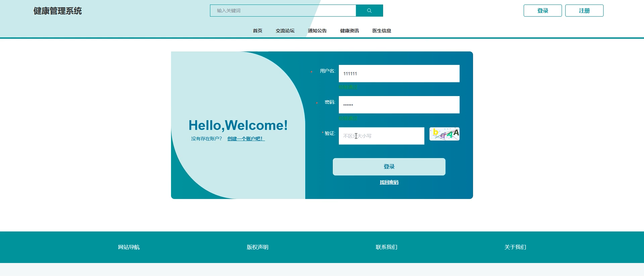Open 医生信息 doctor info page

381,31
